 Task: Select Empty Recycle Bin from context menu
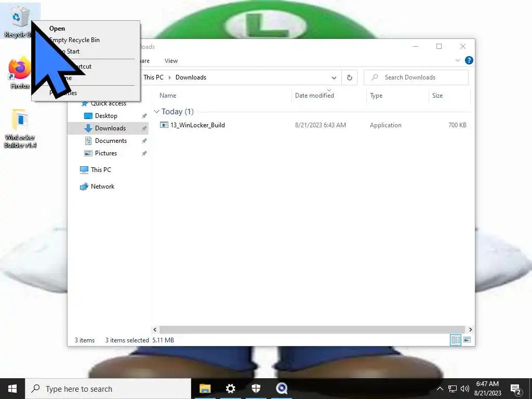[x=75, y=40]
